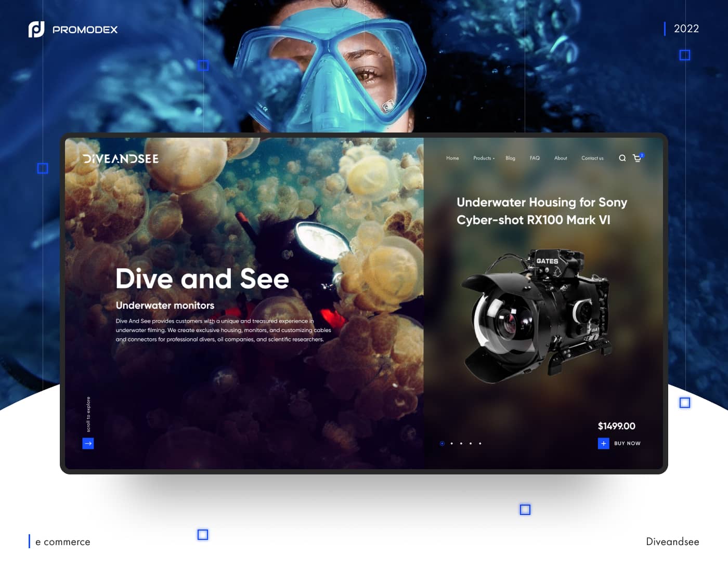The width and height of the screenshot is (728, 569).
Task: Select the third carousel dot
Action: [x=461, y=443]
